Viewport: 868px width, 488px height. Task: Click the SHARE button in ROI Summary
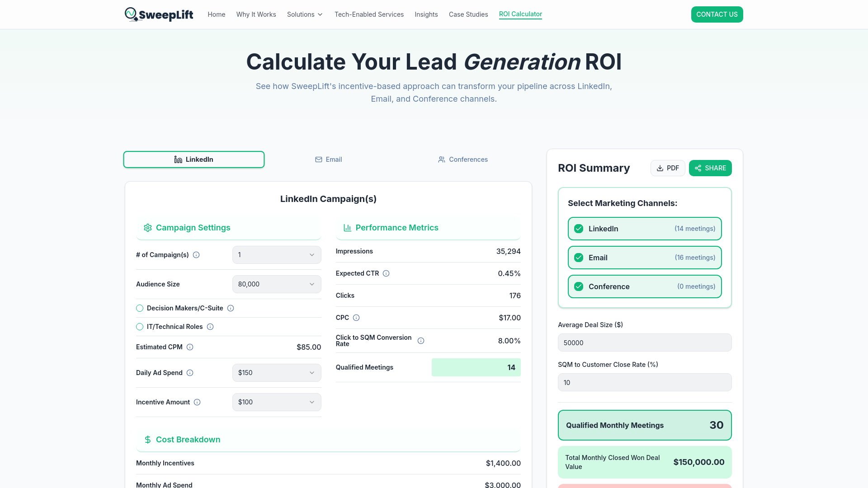point(710,168)
